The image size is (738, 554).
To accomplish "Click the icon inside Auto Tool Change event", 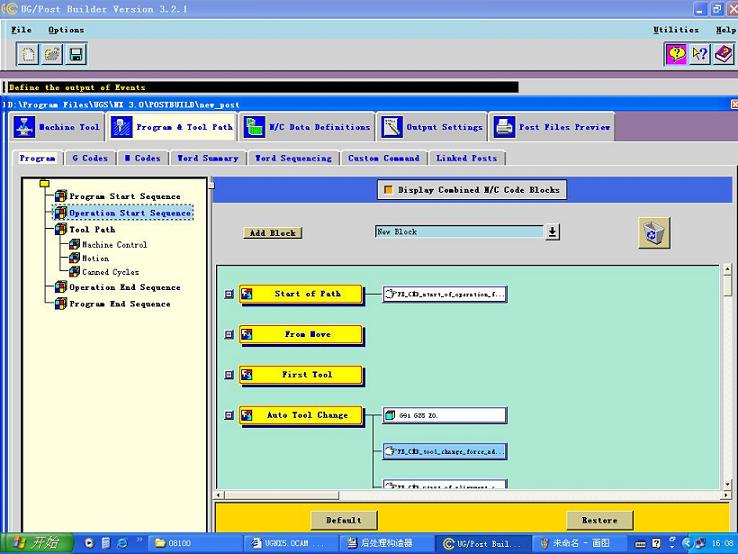I will 247,416.
